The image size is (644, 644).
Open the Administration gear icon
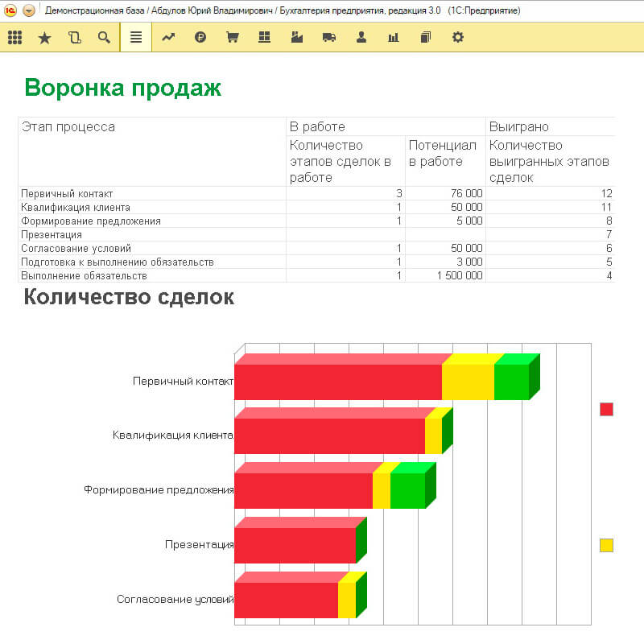click(x=457, y=37)
